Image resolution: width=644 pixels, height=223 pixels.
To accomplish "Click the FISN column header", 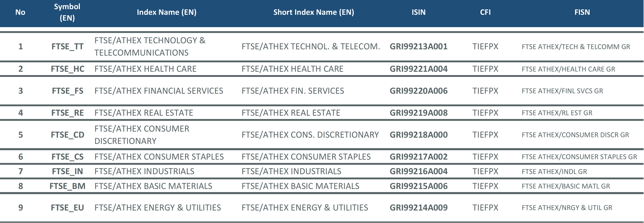I will pos(582,12).
